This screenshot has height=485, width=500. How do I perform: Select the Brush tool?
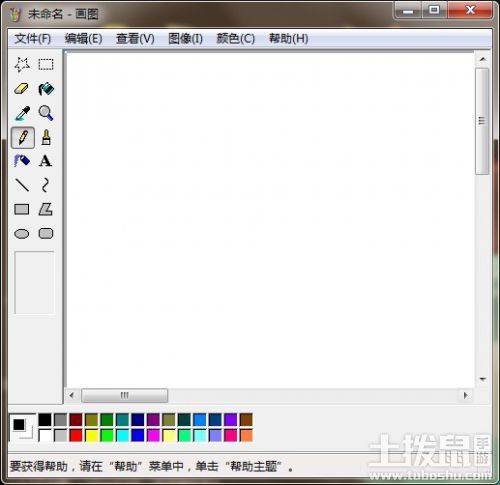click(x=46, y=137)
